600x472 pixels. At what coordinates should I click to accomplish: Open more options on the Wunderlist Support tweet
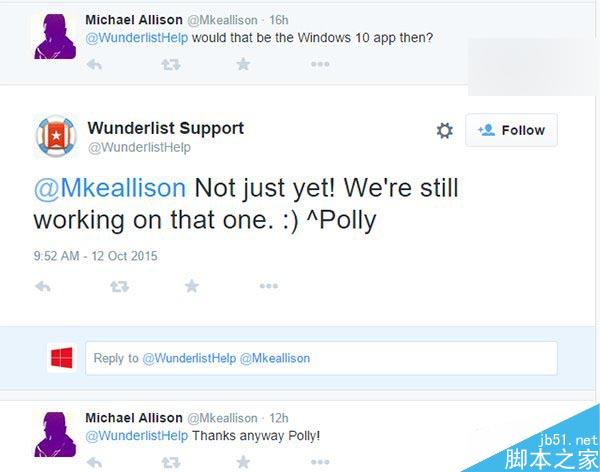[x=269, y=286]
